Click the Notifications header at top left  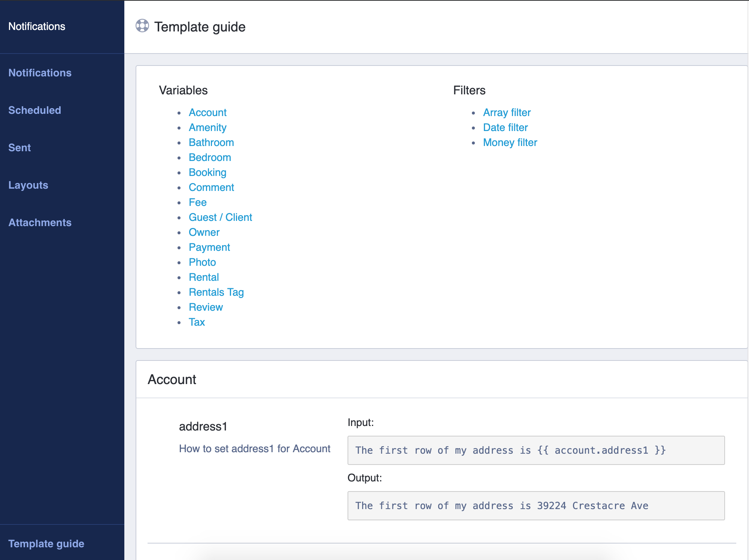(37, 26)
